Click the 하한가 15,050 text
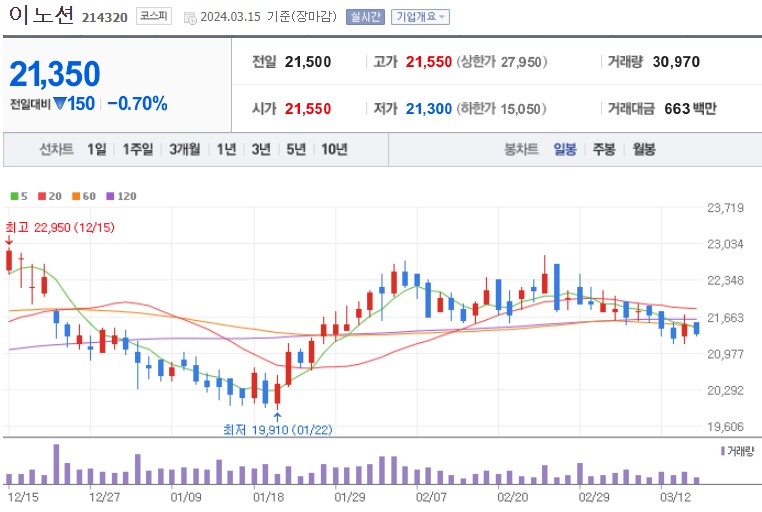Screen dimensions: 762x512 (502, 108)
